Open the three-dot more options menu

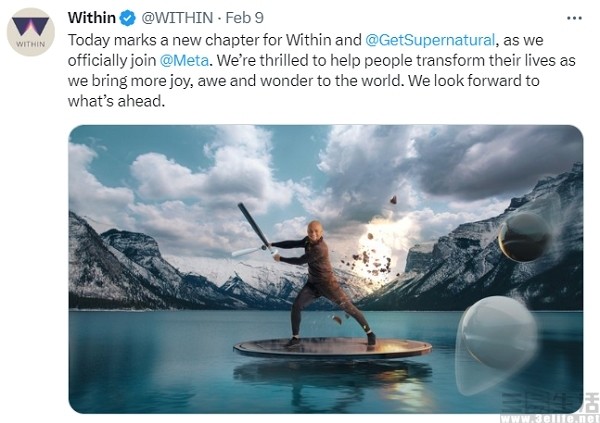click(574, 18)
